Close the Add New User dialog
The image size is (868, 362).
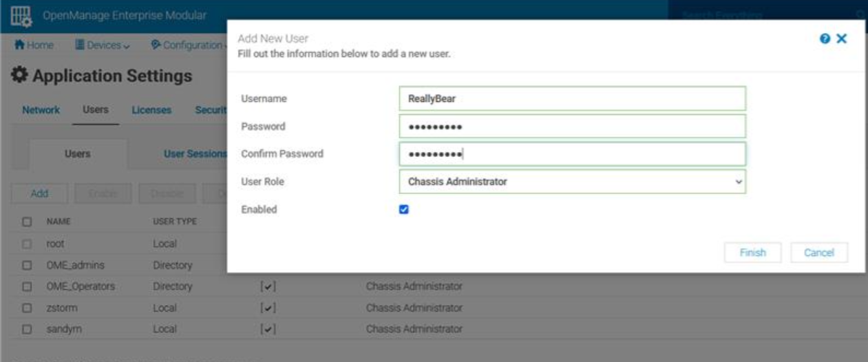[840, 39]
